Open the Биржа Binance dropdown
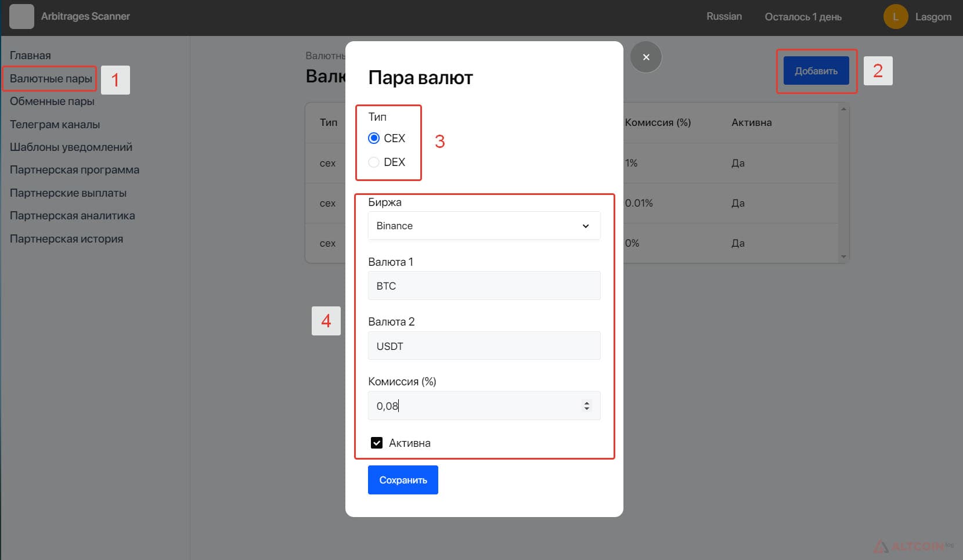Image resolution: width=963 pixels, height=560 pixels. pos(484,226)
